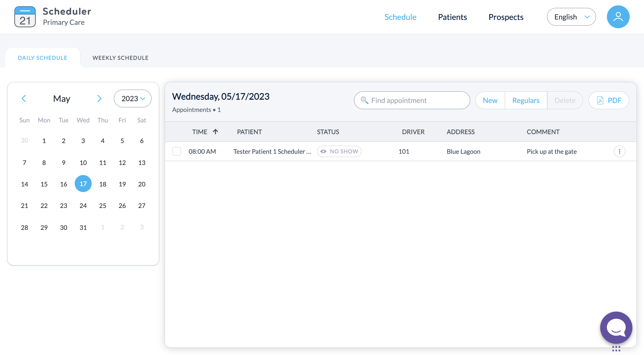Tick the 08:00 AM appointment checkbox
This screenshot has height=355, width=644.
176,151
